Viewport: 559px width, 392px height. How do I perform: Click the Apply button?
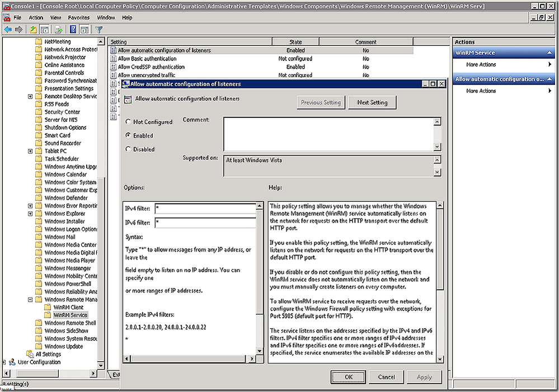tap(424, 377)
